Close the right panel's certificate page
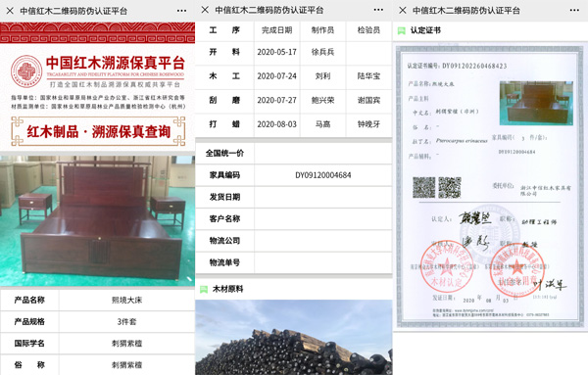The width and height of the screenshot is (588, 375). tap(403, 10)
